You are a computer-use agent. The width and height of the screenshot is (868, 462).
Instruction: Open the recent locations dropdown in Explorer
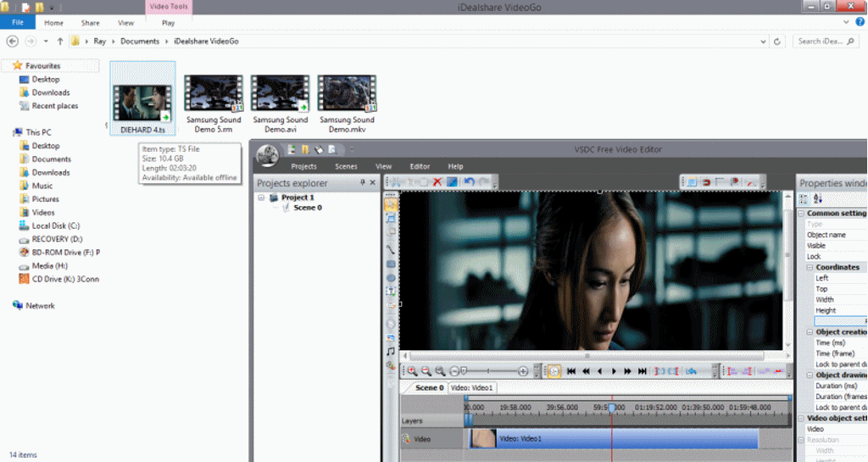point(46,42)
